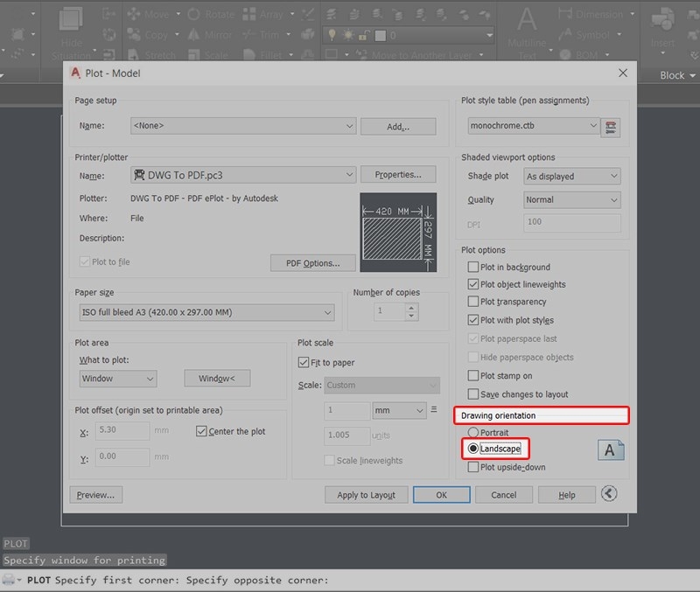Select the Rotate tool in the ribbon

click(x=218, y=14)
